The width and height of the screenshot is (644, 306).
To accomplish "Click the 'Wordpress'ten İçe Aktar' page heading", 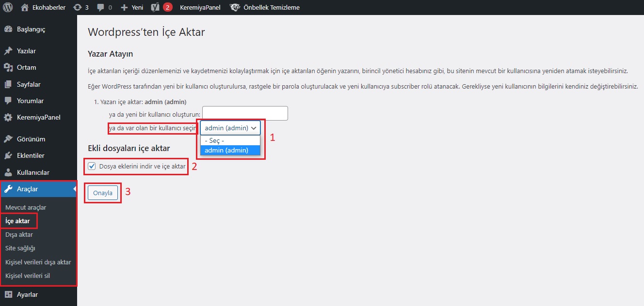I will coord(146,32).
